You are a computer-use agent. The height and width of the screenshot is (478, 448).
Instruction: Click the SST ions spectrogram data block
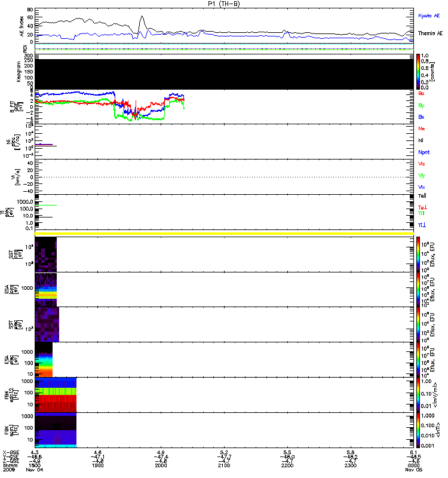(46, 255)
